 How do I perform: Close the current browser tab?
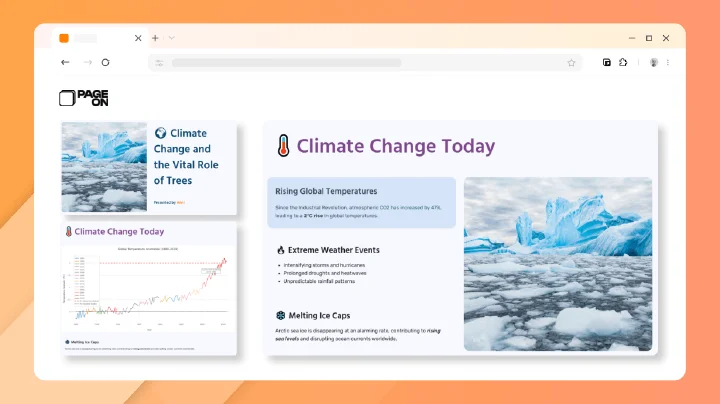click(138, 38)
